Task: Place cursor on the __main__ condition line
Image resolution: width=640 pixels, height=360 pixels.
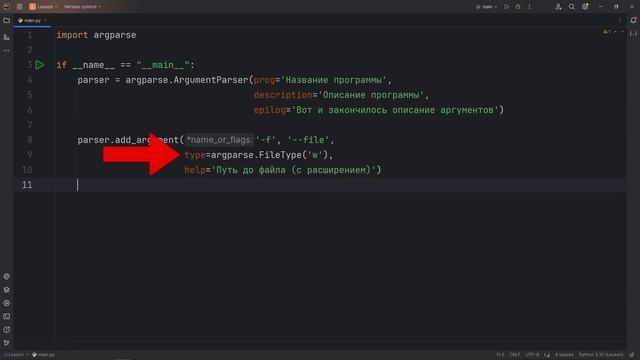Action: pos(126,65)
